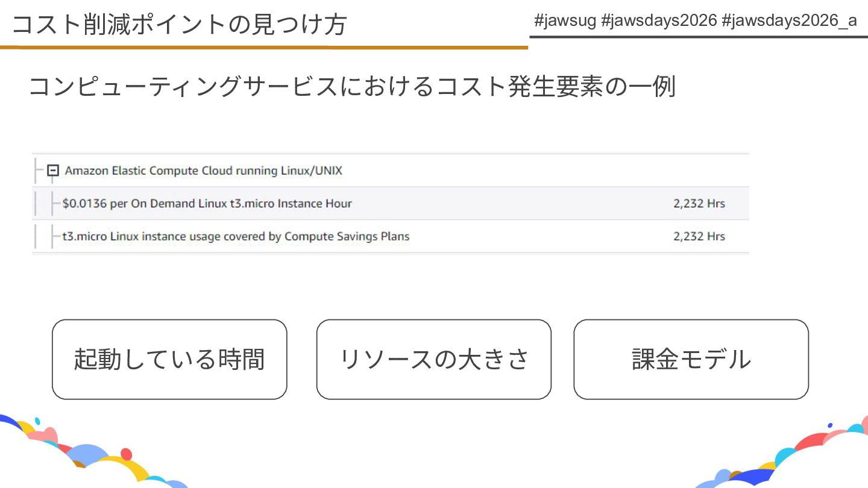The image size is (868, 488).
Task: Click the リソースの大きさ box
Action: [433, 359]
